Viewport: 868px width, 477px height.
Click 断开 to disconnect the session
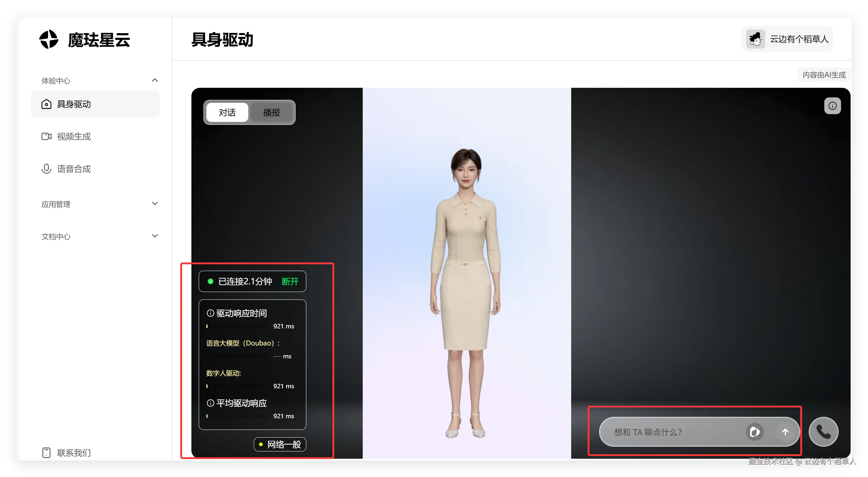tap(290, 281)
